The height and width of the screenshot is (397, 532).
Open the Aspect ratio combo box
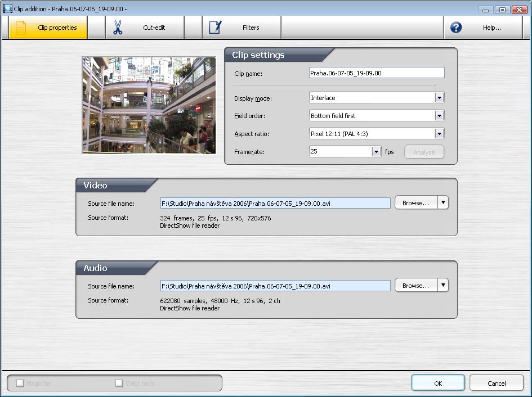coord(439,134)
